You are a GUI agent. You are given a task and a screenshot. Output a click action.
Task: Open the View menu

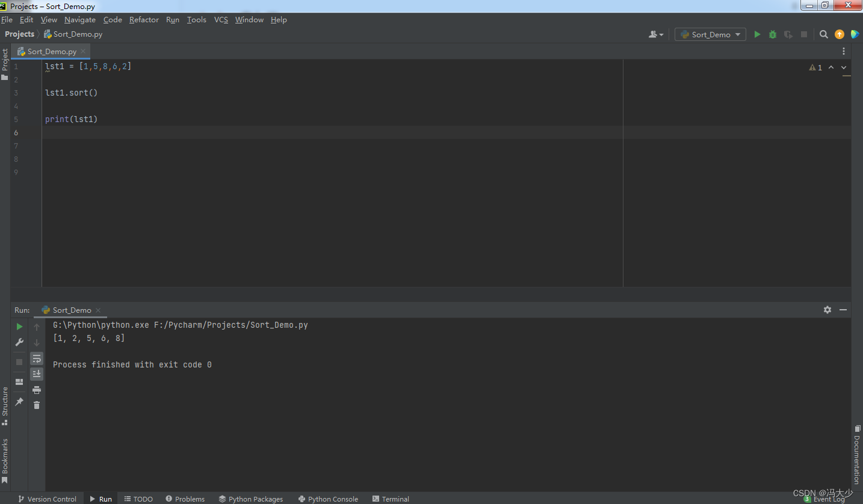point(49,20)
